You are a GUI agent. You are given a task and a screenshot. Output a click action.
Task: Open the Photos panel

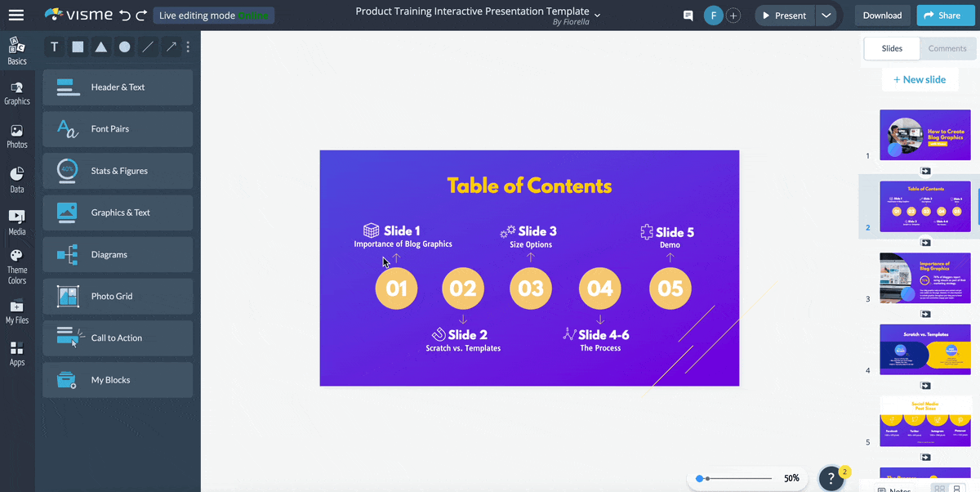click(17, 131)
